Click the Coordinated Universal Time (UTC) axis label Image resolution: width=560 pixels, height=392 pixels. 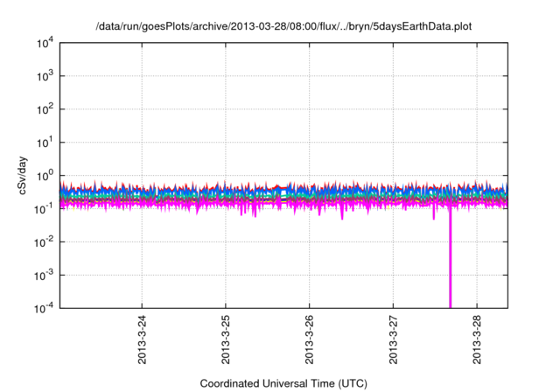point(283,383)
